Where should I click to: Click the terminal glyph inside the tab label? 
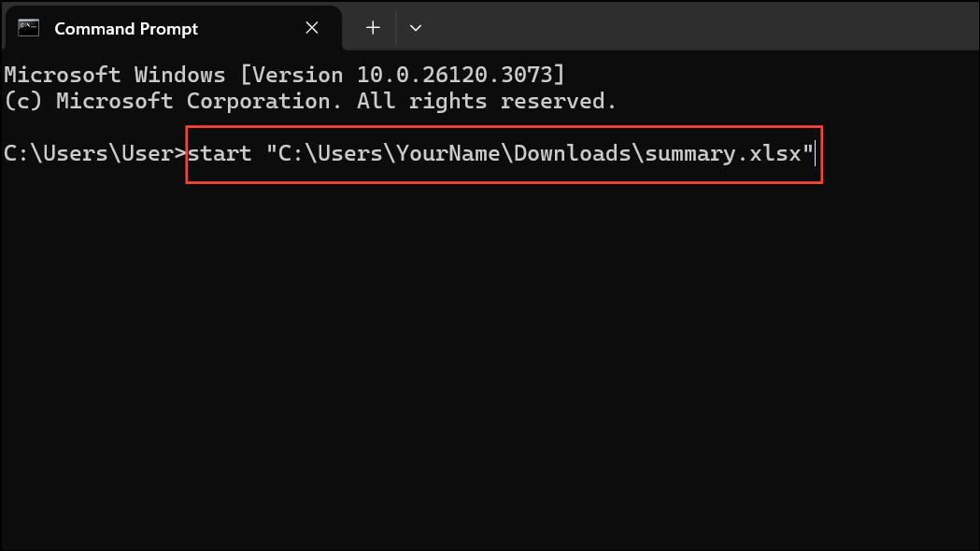[x=27, y=28]
